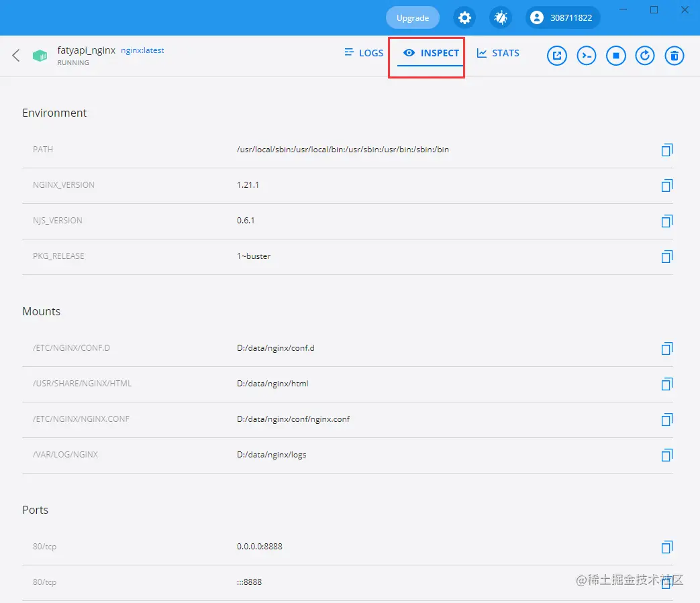Copy the 0.0.0.0:8888 port value
The height and width of the screenshot is (603, 700).
tap(667, 547)
